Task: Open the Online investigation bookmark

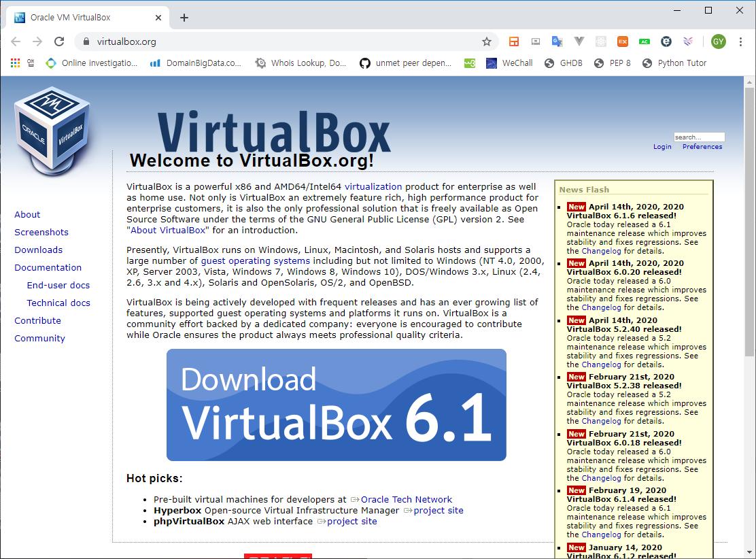Action: (92, 63)
